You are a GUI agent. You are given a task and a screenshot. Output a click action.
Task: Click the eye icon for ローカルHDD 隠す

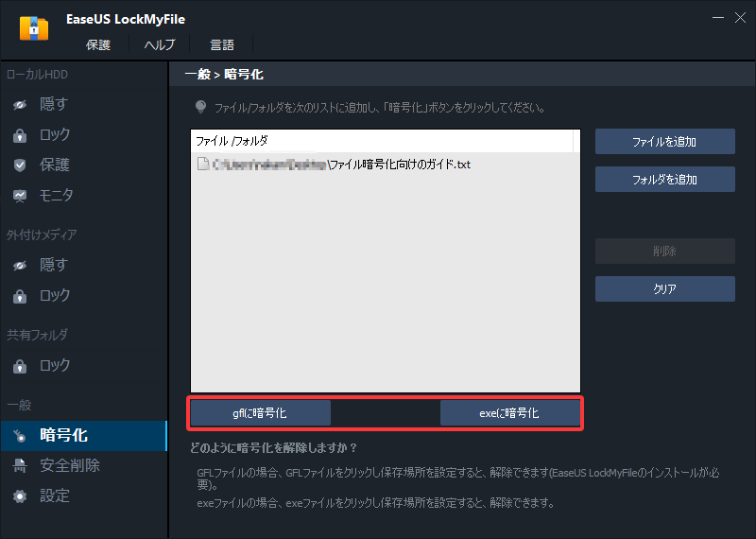point(20,105)
